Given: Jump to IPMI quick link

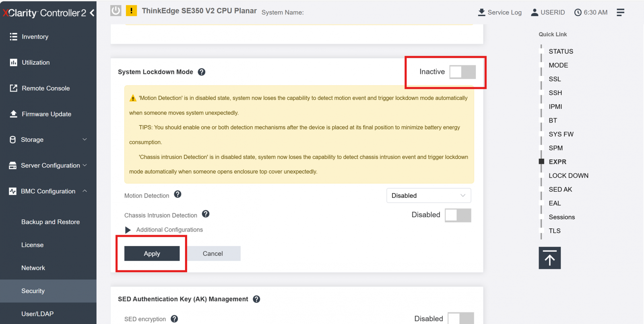Looking at the screenshot, I should point(555,107).
